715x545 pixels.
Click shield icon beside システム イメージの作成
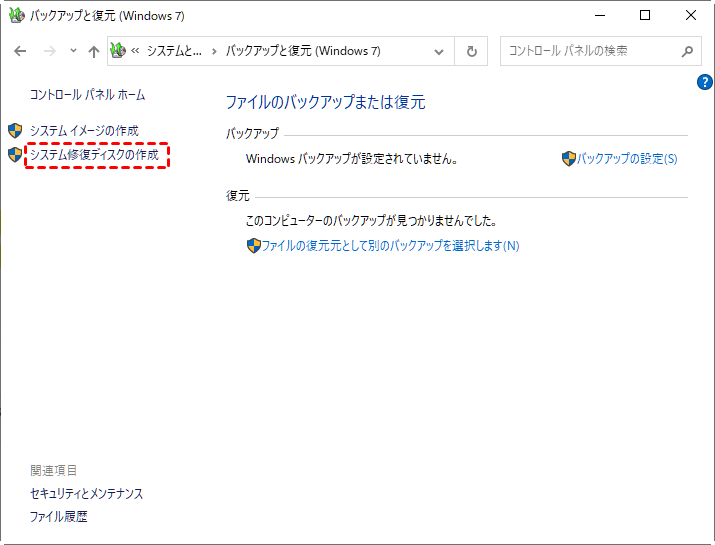[x=15, y=131]
